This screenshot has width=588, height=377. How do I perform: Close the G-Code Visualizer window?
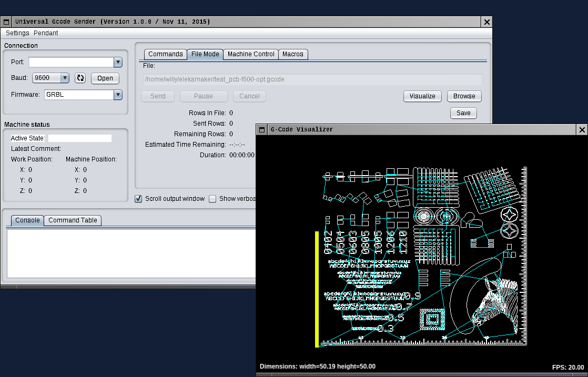point(582,130)
